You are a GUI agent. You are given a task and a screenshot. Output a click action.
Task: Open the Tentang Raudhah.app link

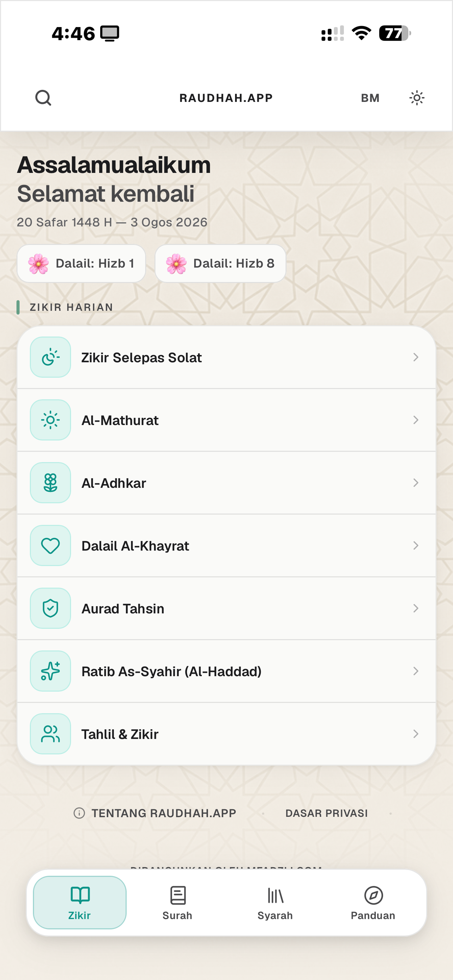155,813
